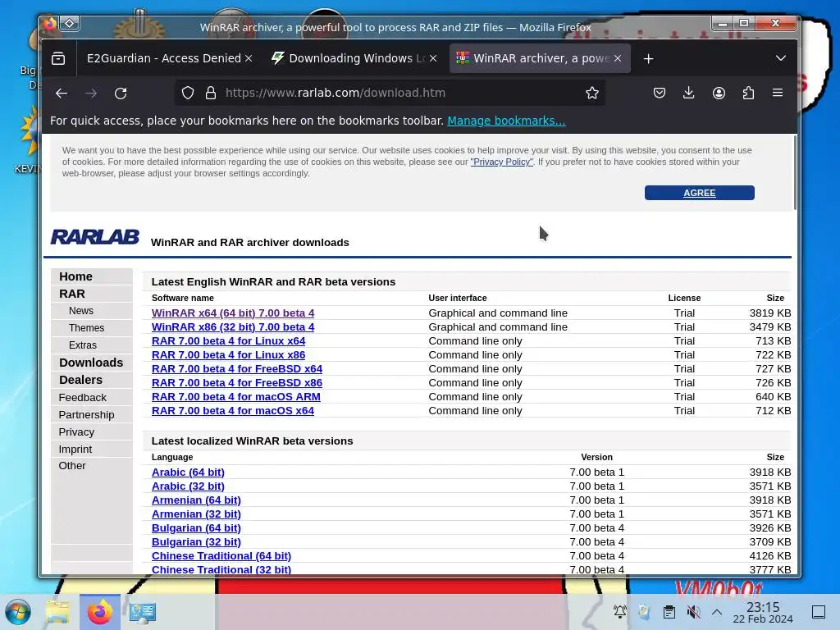Open a new tab with plus
The image size is (840, 630).
point(648,58)
